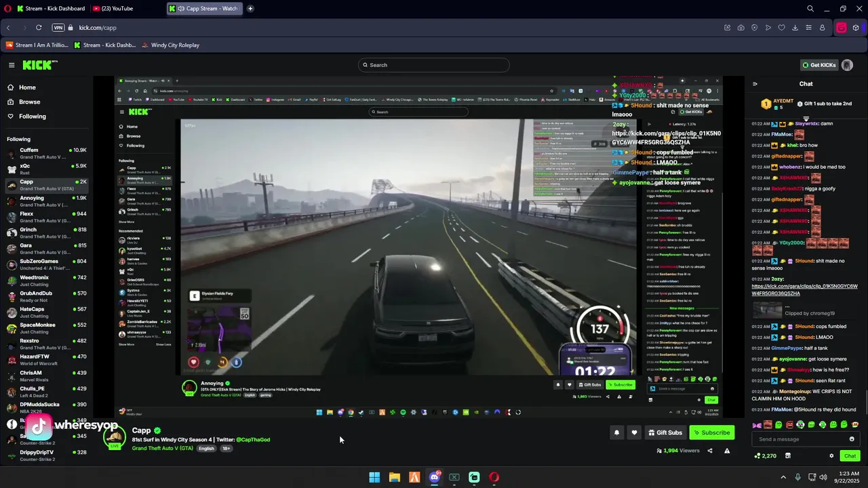This screenshot has width=868, height=488.
Task: Open Annoying's channel in Following list
Action: pyautogui.click(x=46, y=201)
